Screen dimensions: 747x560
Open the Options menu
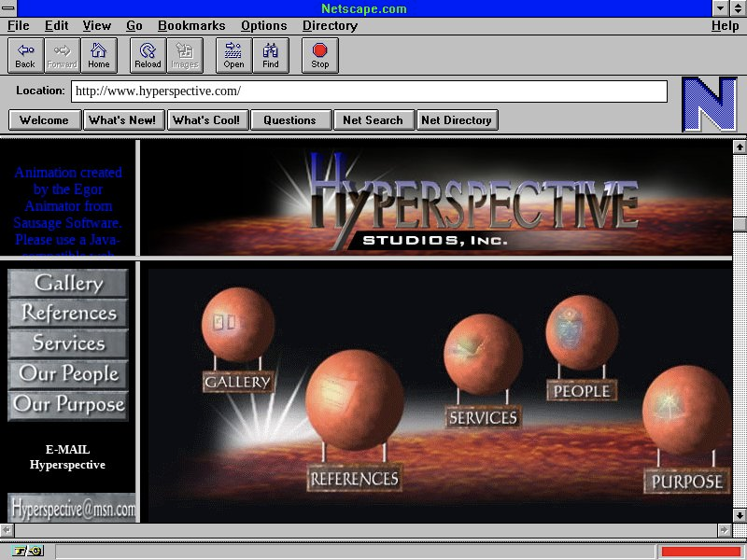click(x=264, y=26)
